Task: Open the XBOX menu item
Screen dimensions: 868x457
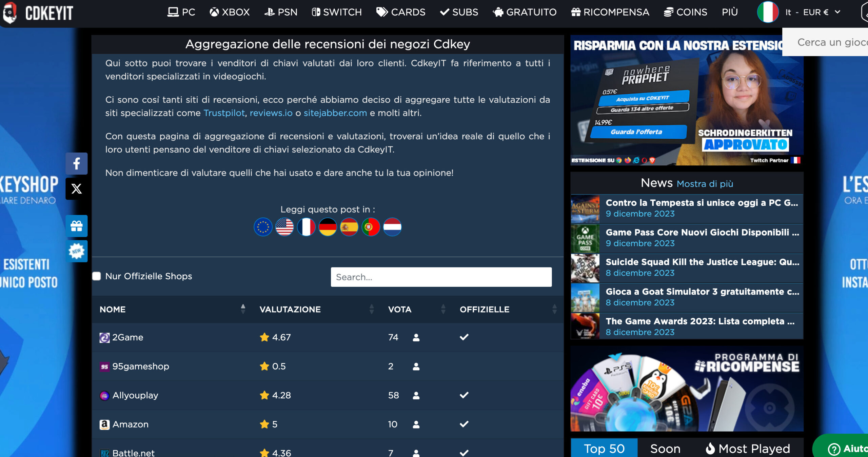Action: click(x=230, y=13)
